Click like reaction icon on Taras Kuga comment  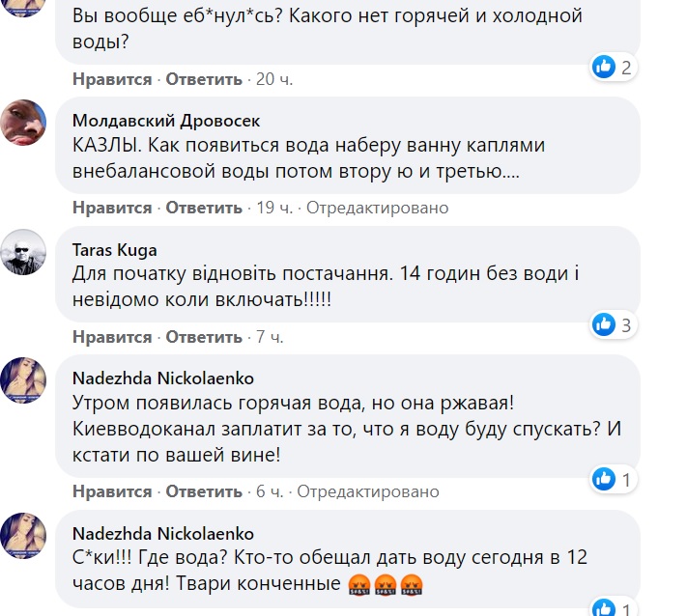click(x=604, y=324)
